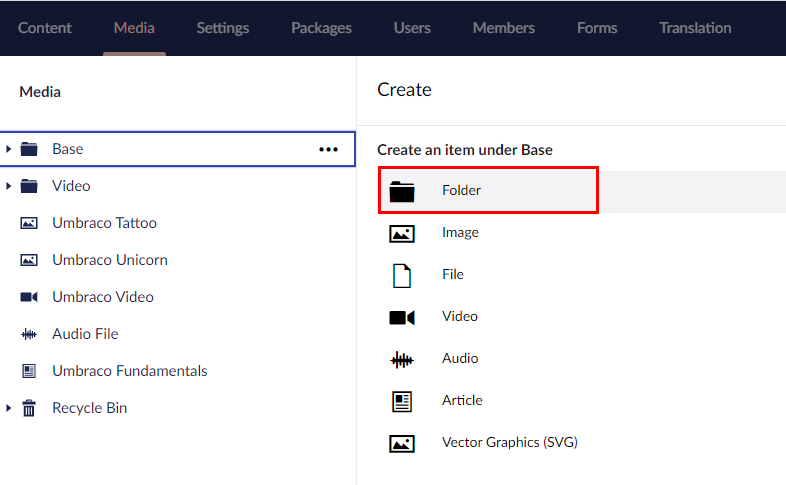
Task: Switch to the Settings section
Action: (222, 28)
